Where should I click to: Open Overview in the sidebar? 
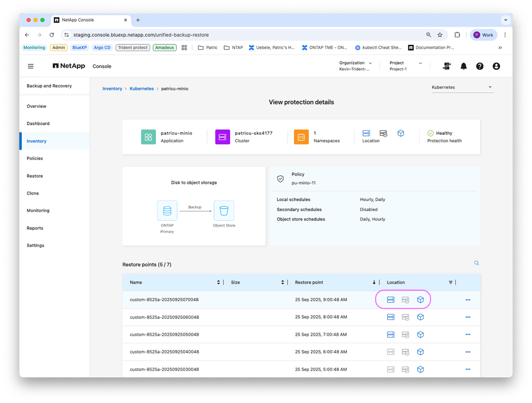[36, 106]
